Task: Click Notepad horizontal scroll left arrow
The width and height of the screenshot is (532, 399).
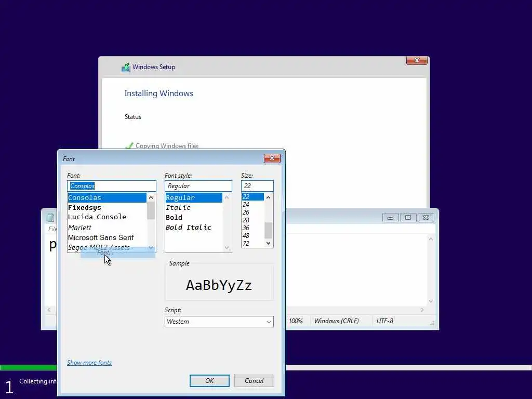Action: pos(49,310)
